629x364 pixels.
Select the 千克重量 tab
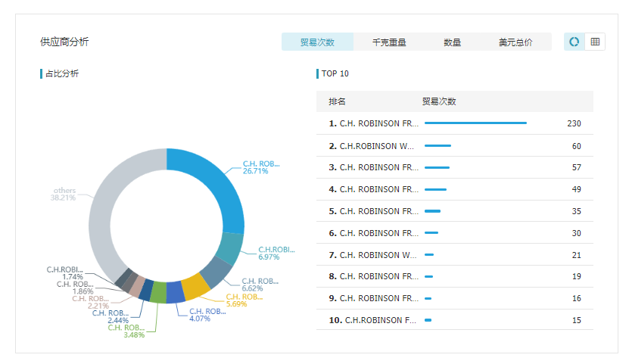coord(388,42)
